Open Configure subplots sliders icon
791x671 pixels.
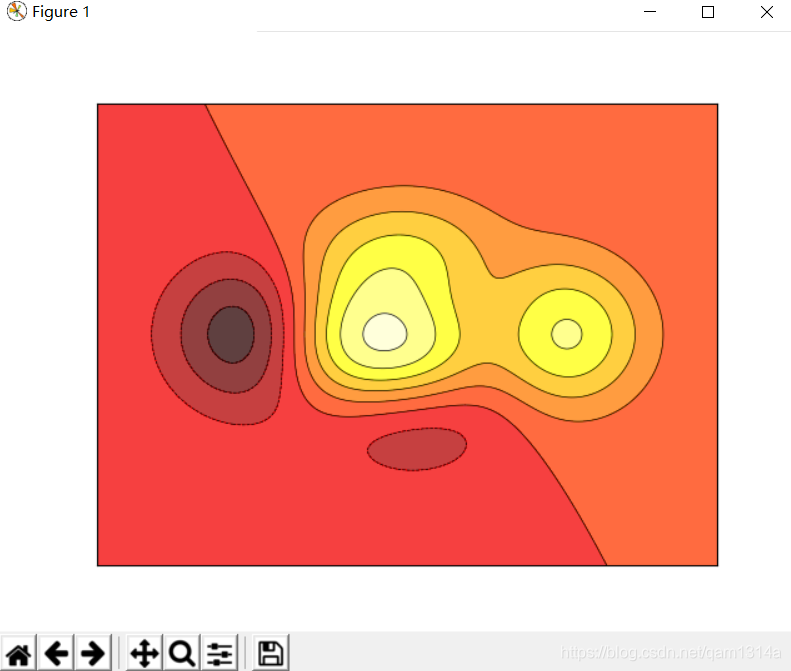(x=219, y=653)
